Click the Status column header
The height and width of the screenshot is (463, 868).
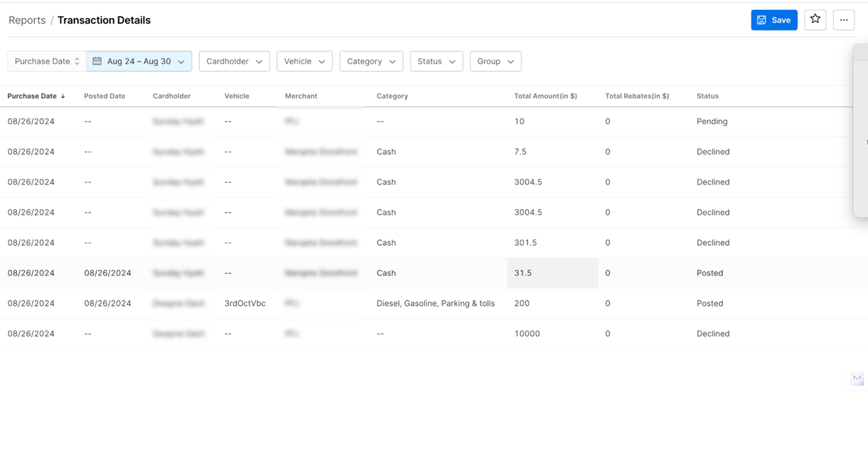pos(707,96)
